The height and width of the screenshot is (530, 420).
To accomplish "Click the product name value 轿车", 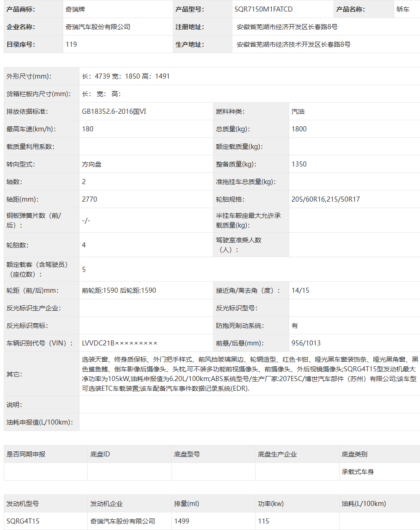I will (x=403, y=9).
